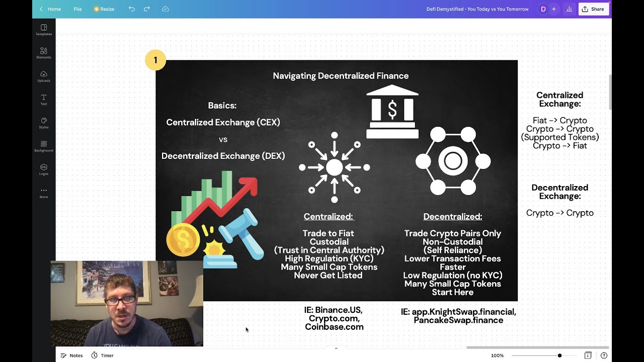The width and height of the screenshot is (644, 362).
Task: Select the green bar chart red arrow graphic
Action: tap(214, 200)
